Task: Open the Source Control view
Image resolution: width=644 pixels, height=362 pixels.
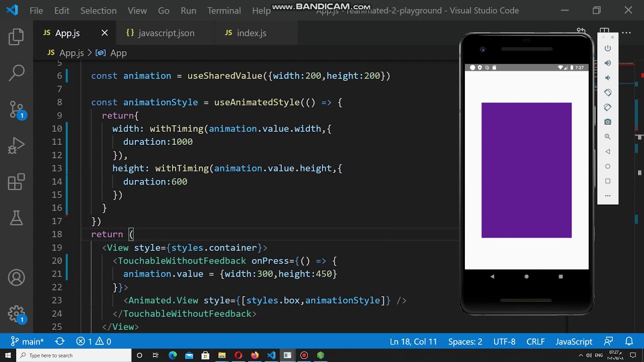Action: [17, 110]
